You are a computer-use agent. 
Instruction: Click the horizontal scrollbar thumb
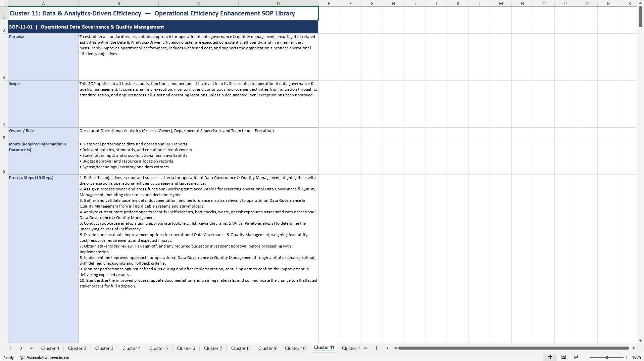tap(513, 348)
